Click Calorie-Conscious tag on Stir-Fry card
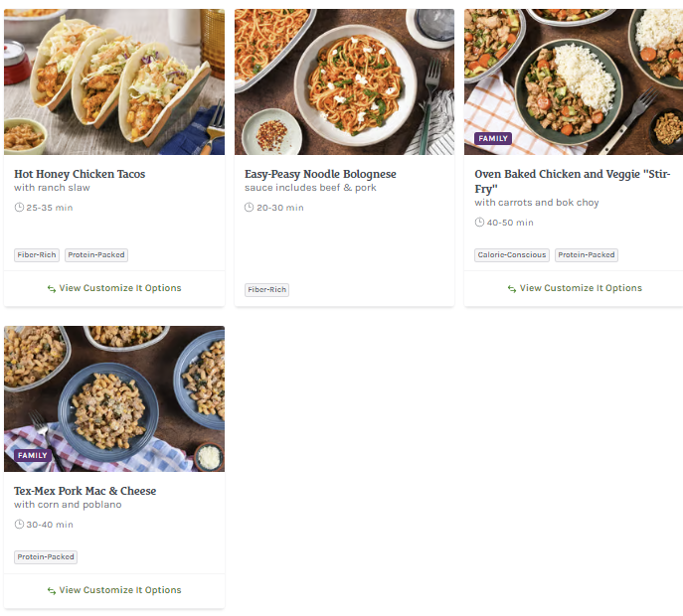 click(x=512, y=255)
